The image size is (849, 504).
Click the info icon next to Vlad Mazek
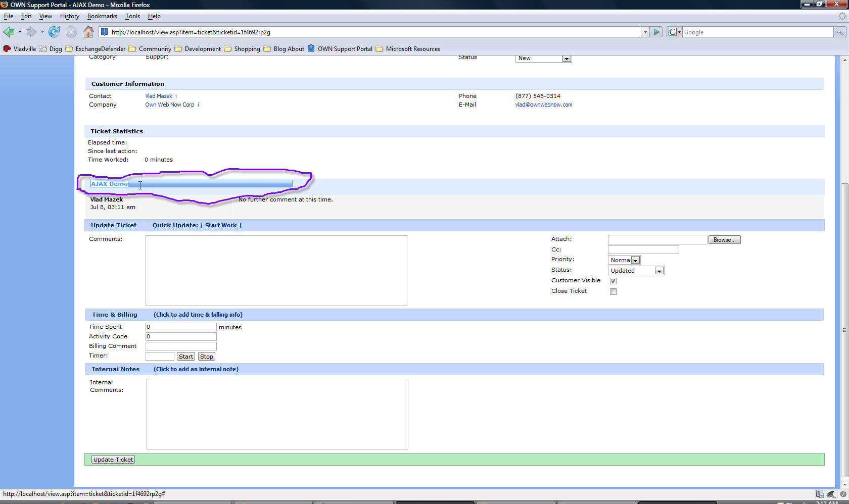(x=176, y=96)
